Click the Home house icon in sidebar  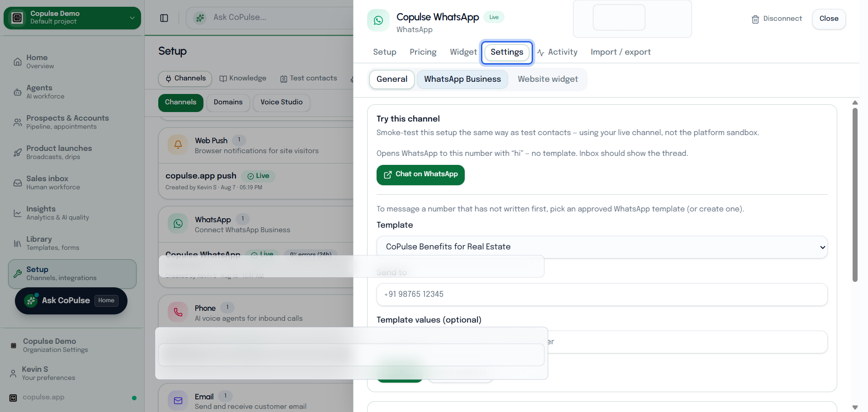pyautogui.click(x=18, y=62)
